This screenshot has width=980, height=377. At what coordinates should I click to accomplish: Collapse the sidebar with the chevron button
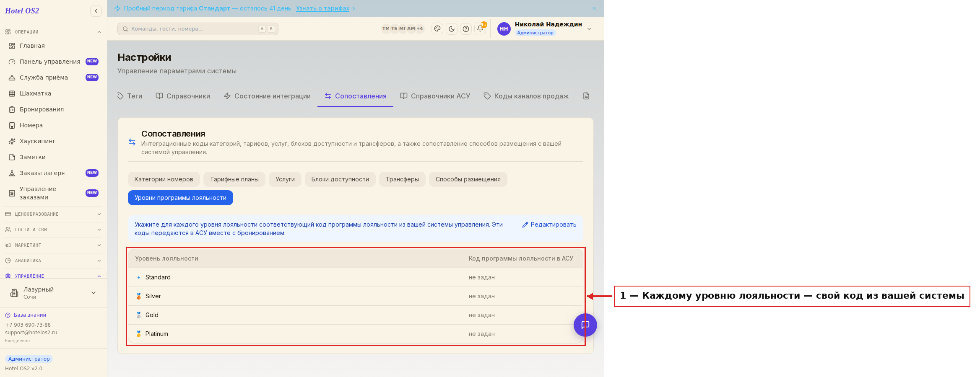click(96, 11)
